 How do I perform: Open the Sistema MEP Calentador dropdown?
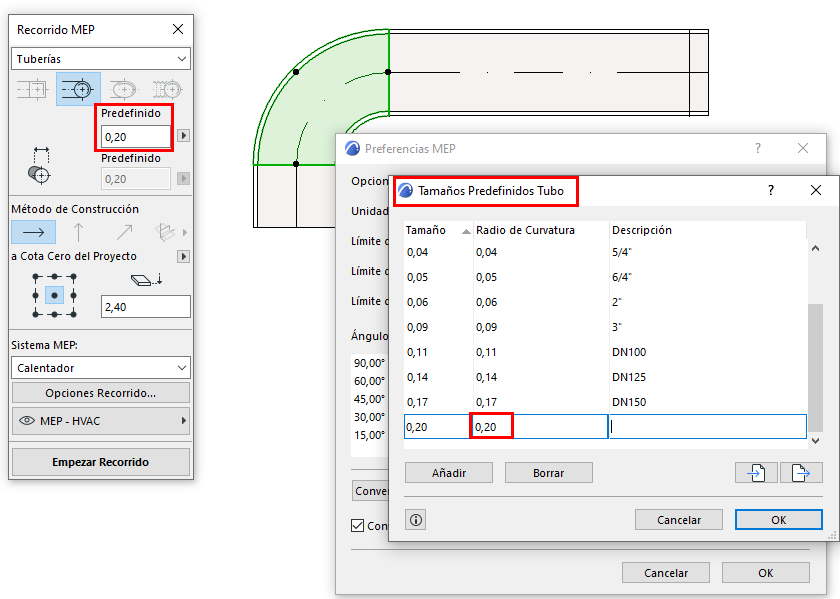pos(101,368)
